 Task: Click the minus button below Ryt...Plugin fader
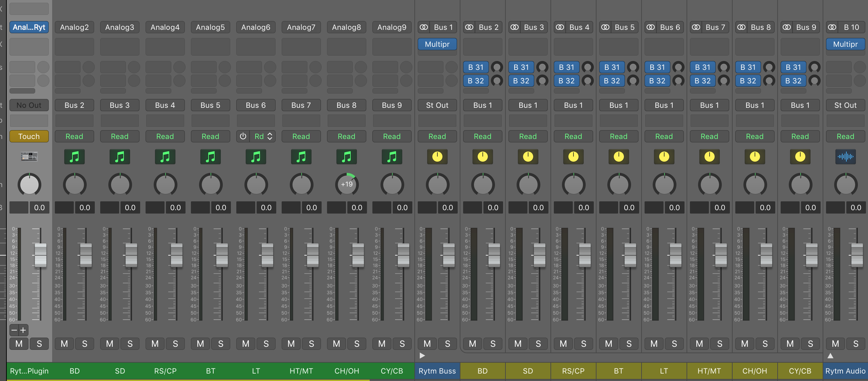tap(14, 330)
